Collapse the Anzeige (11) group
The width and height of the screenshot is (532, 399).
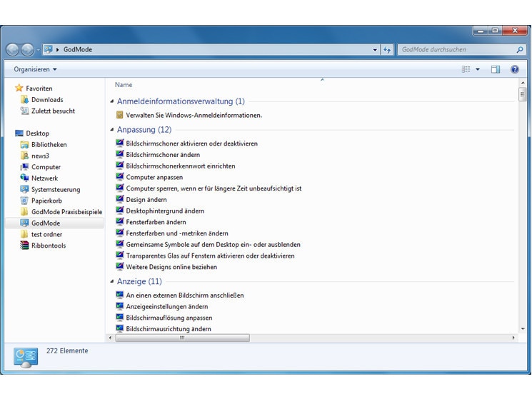pos(112,281)
